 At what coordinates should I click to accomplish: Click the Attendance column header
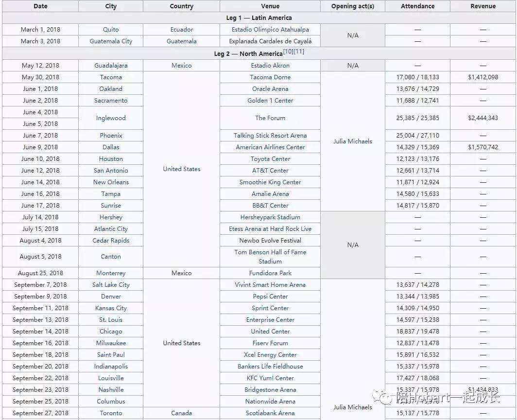tap(417, 6)
